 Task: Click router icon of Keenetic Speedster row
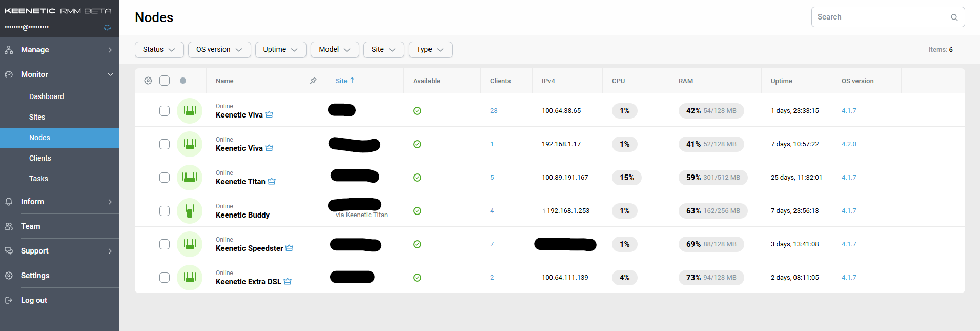[190, 244]
